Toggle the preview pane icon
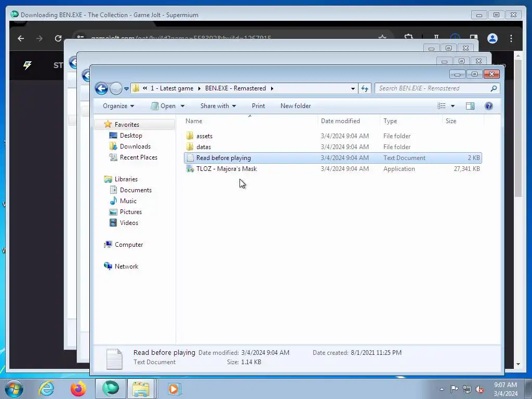The width and height of the screenshot is (532, 399). coord(470,106)
